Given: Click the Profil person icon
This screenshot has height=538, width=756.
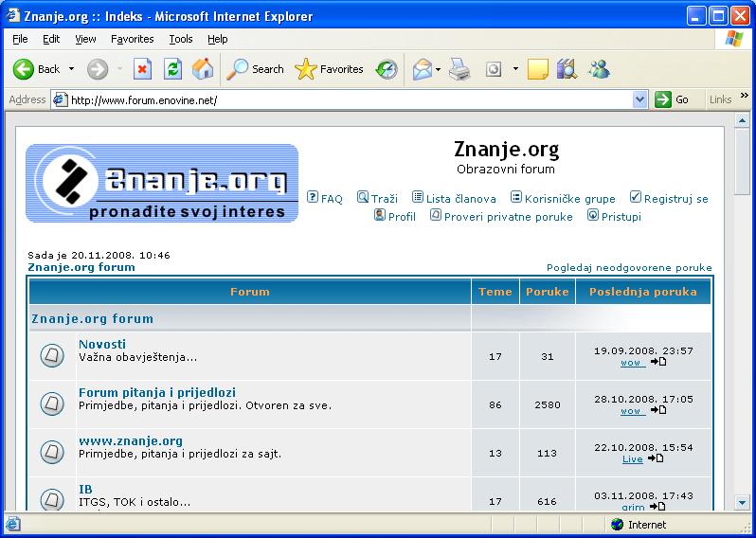Looking at the screenshot, I should tap(380, 215).
